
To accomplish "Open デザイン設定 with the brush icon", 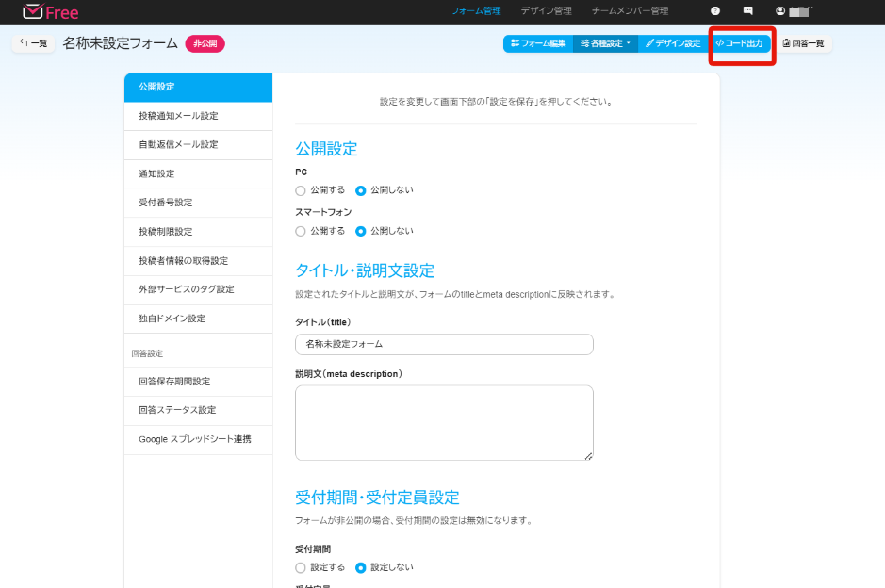I will pos(673,43).
